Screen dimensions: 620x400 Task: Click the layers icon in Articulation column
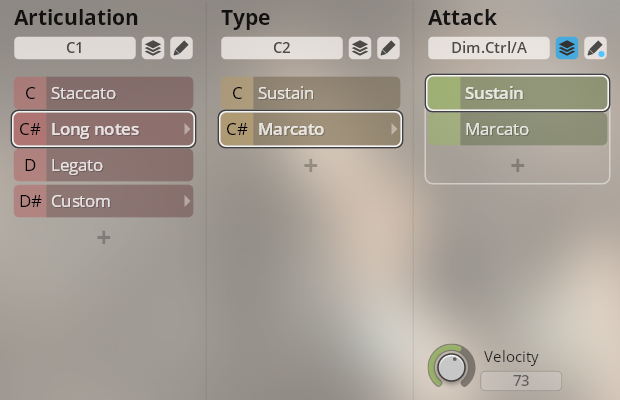(153, 48)
